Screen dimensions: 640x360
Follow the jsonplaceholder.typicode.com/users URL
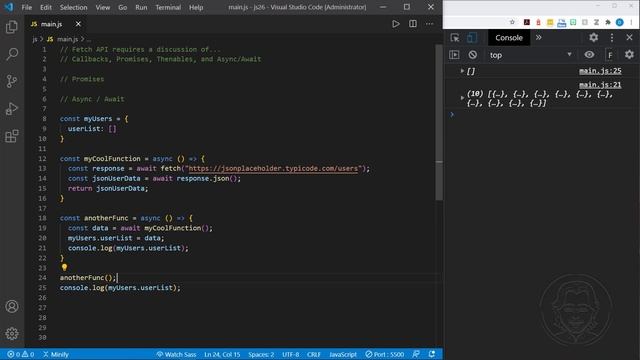pyautogui.click(x=273, y=168)
